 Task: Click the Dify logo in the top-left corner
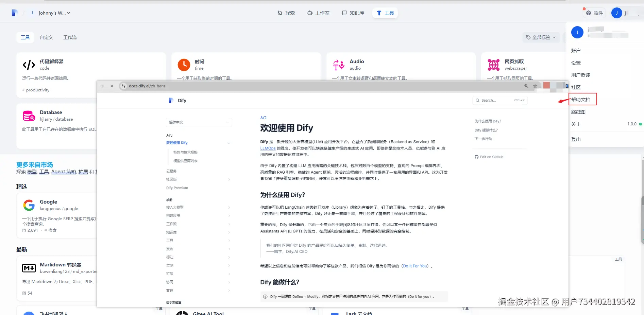pos(14,13)
